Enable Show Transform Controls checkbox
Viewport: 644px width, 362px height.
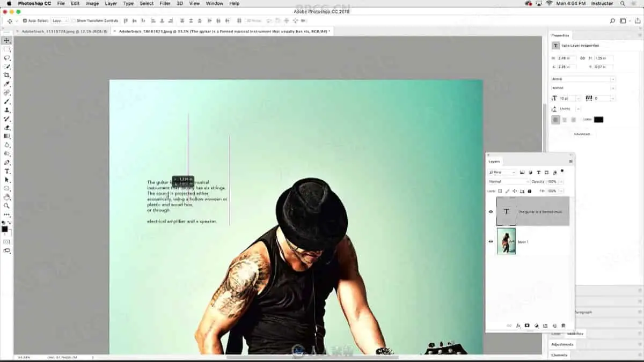(74, 21)
